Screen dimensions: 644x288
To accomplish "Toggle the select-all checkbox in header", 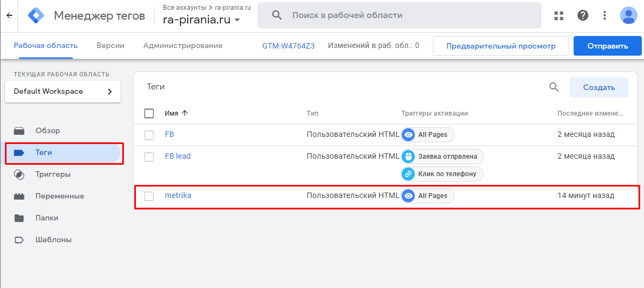I will (149, 113).
